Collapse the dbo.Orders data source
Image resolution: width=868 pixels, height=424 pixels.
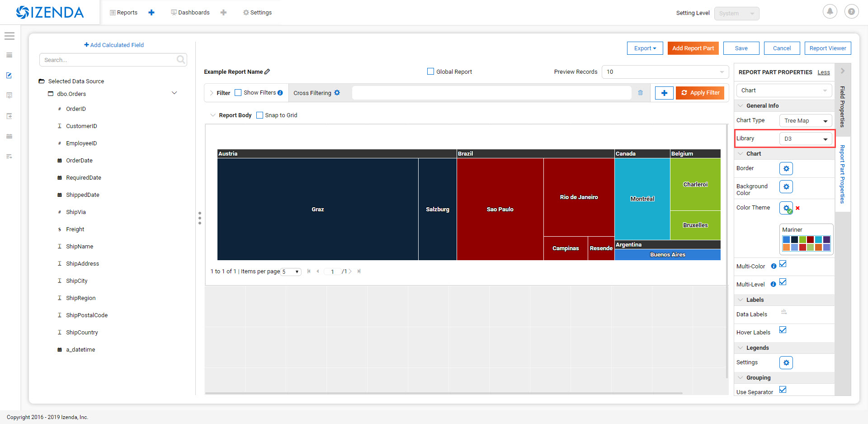pos(175,93)
